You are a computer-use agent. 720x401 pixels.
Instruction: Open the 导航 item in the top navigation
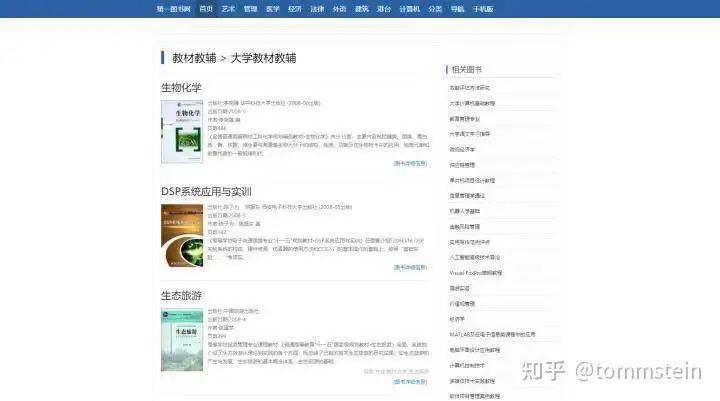(x=457, y=9)
